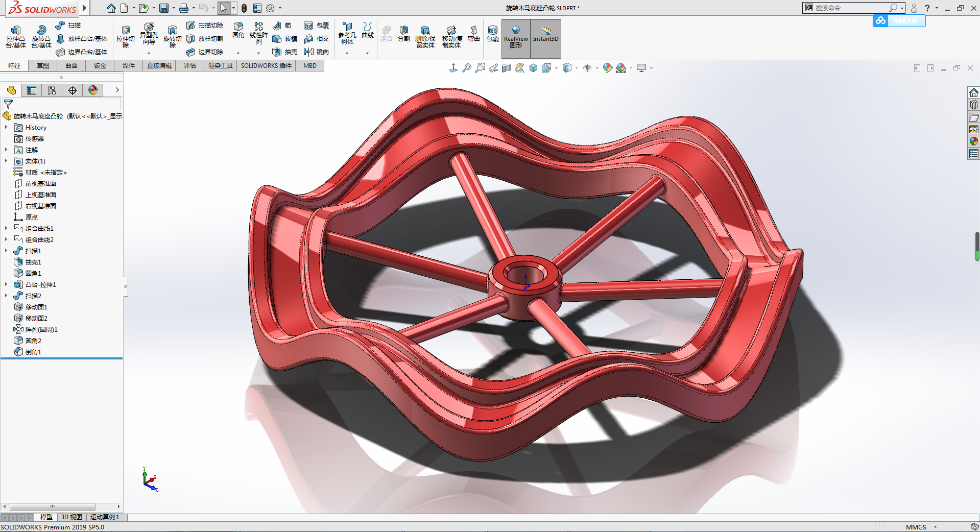
Task: Switch to the 草图 sketch ribbon tab
Action: (43, 65)
